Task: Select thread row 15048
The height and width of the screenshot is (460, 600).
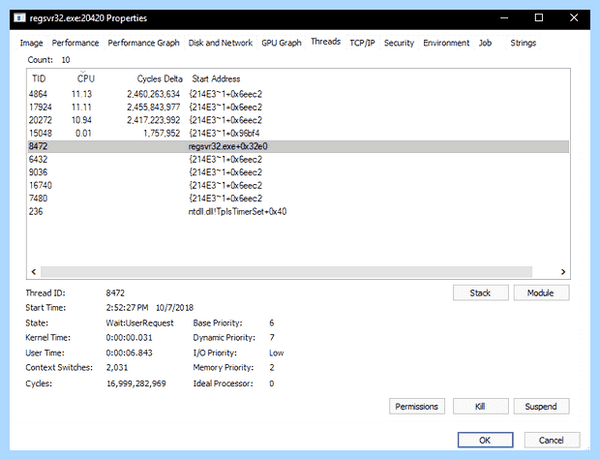Action: [x=298, y=133]
